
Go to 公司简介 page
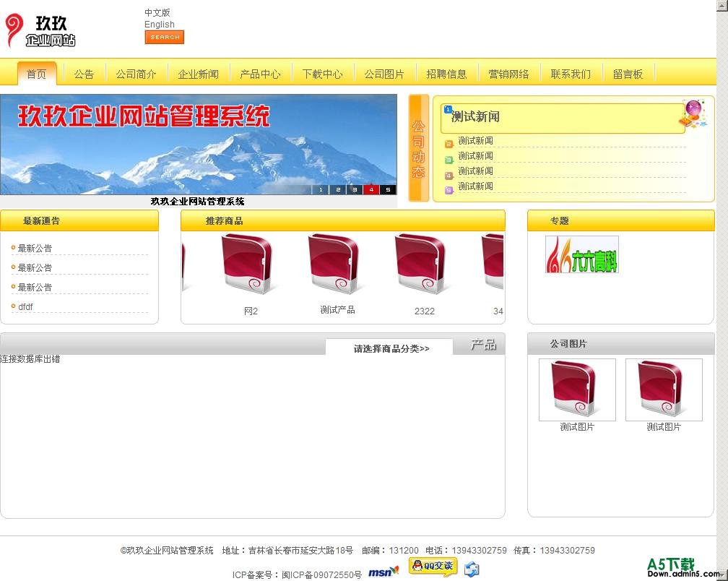click(x=136, y=74)
